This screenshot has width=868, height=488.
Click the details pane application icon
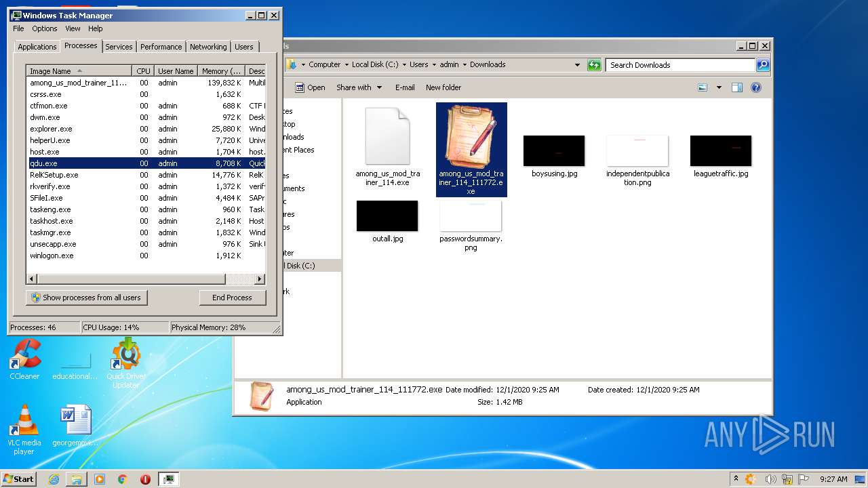[x=261, y=396]
